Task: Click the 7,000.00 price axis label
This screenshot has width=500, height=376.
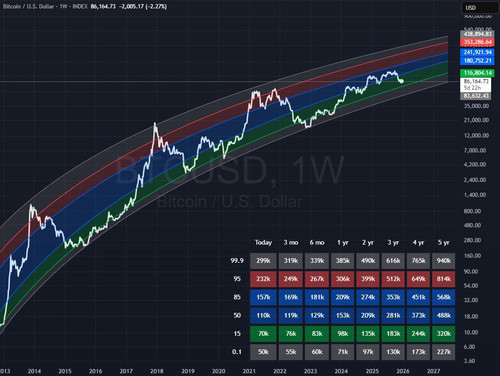Action: click(x=475, y=150)
